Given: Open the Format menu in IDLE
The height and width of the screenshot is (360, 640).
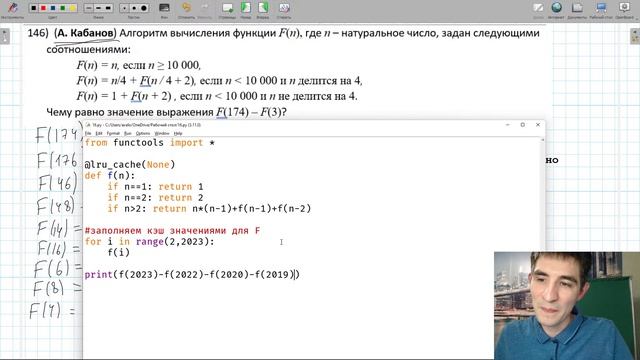Looking at the screenshot, I should (113, 133).
